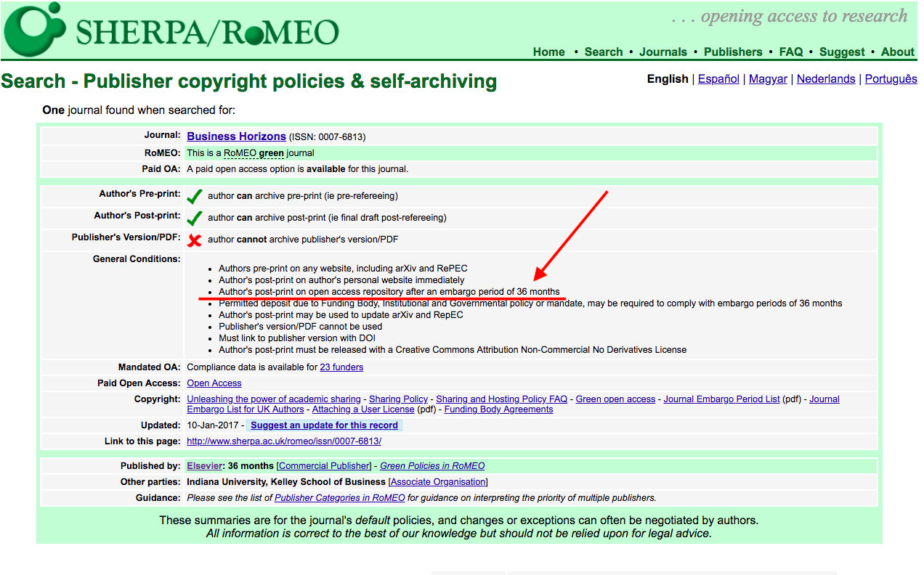The width and height of the screenshot is (924, 575).
Task: Open the FAQ page
Action: tap(790, 52)
